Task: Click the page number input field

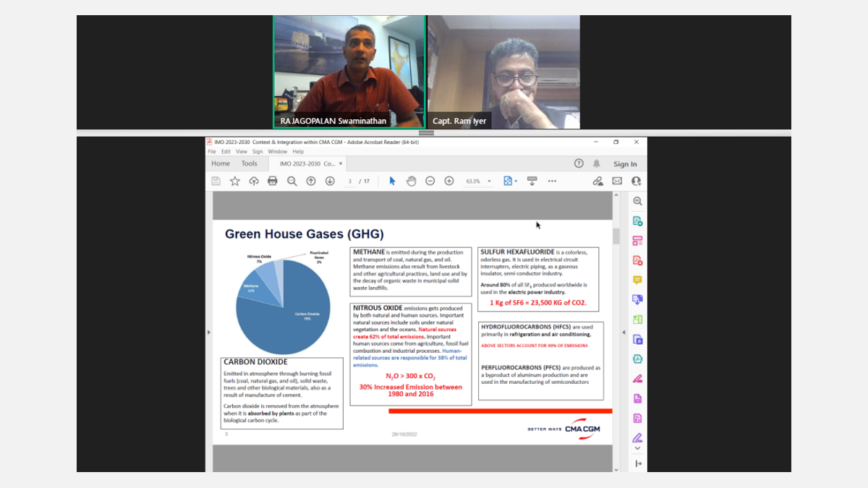Action: click(x=350, y=181)
